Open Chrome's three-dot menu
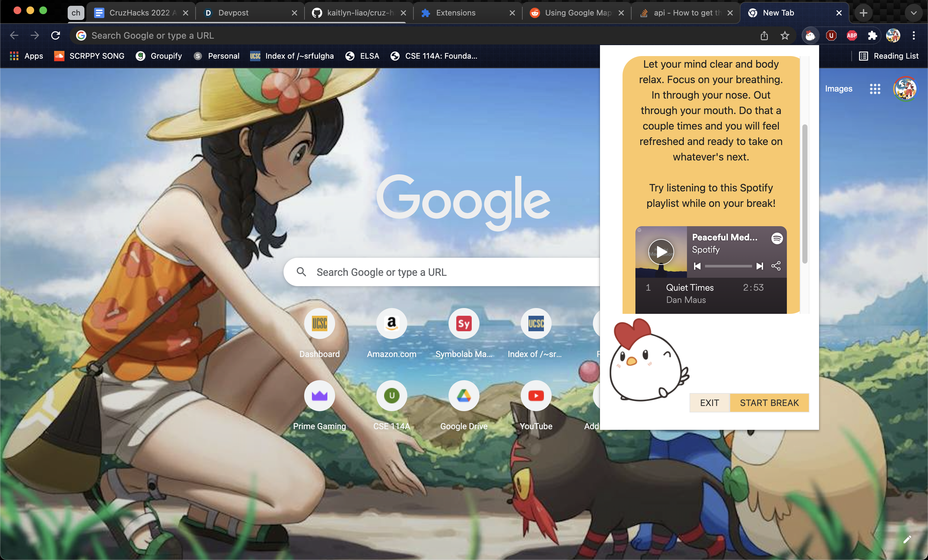 913,36
